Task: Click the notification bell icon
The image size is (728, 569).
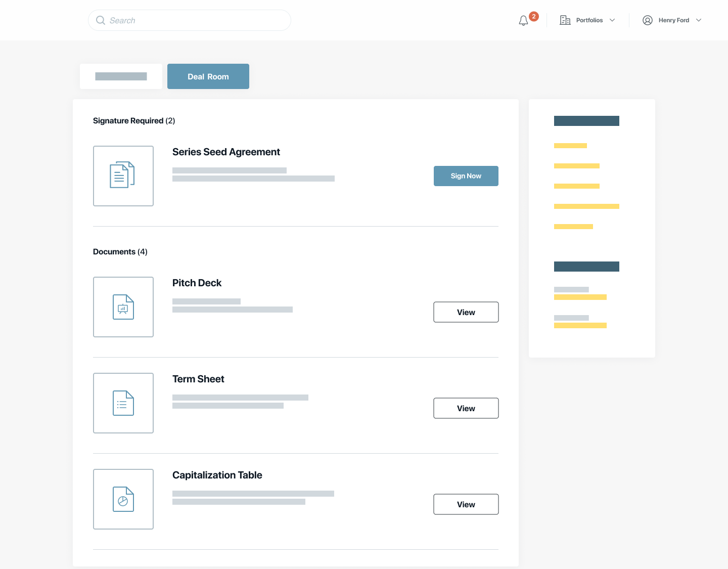Action: [523, 21]
